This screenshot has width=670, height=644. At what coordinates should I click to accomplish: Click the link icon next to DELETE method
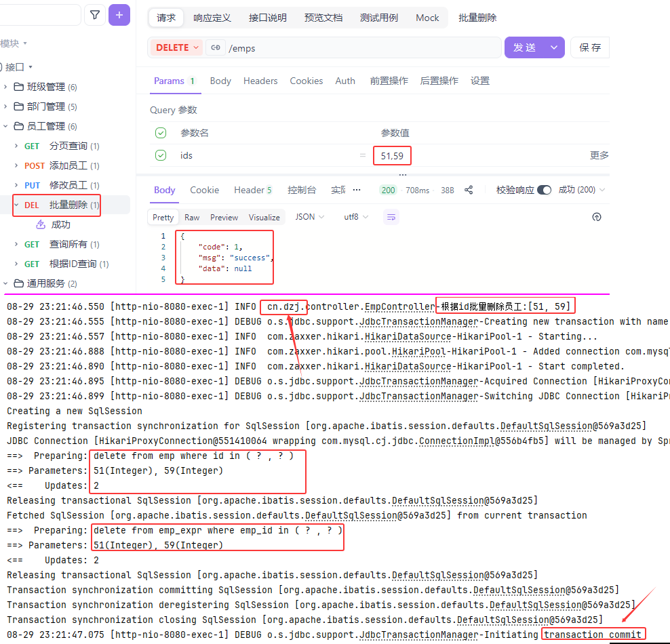click(216, 47)
